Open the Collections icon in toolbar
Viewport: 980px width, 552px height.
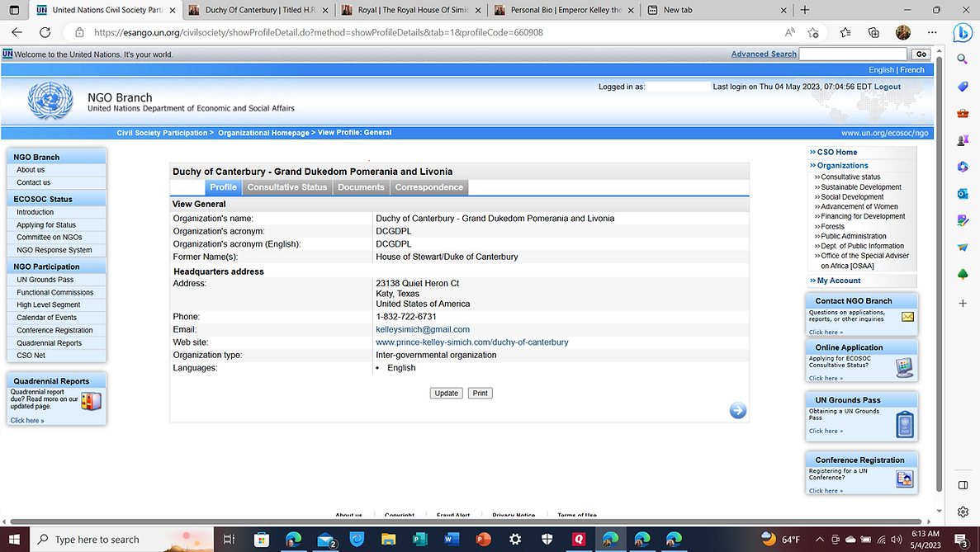(873, 32)
